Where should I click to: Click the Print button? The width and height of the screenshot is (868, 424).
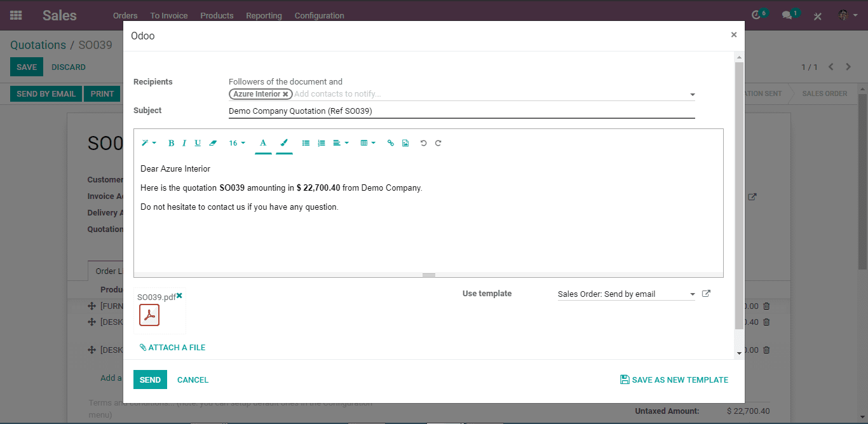tap(102, 93)
